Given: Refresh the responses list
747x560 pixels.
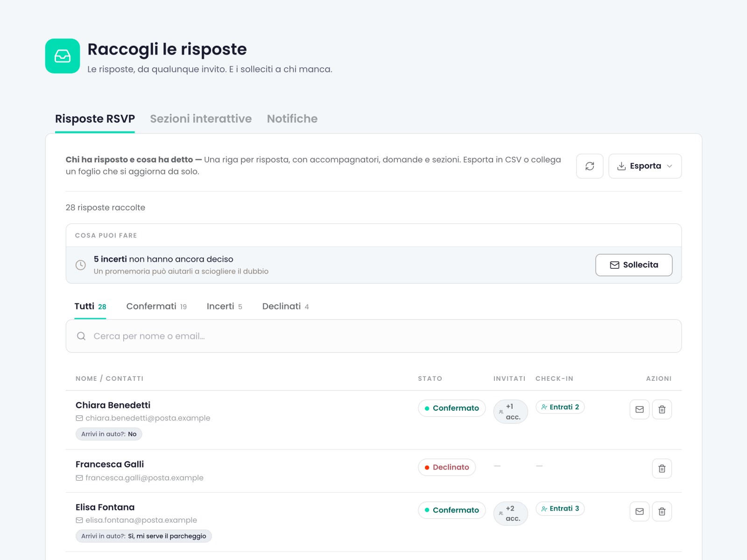Looking at the screenshot, I should 590,166.
